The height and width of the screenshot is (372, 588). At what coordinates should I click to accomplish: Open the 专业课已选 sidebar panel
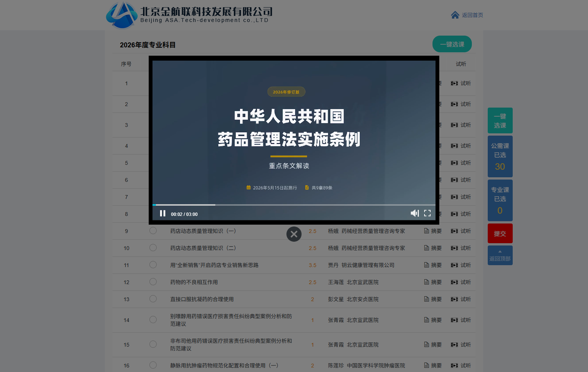[x=500, y=200]
